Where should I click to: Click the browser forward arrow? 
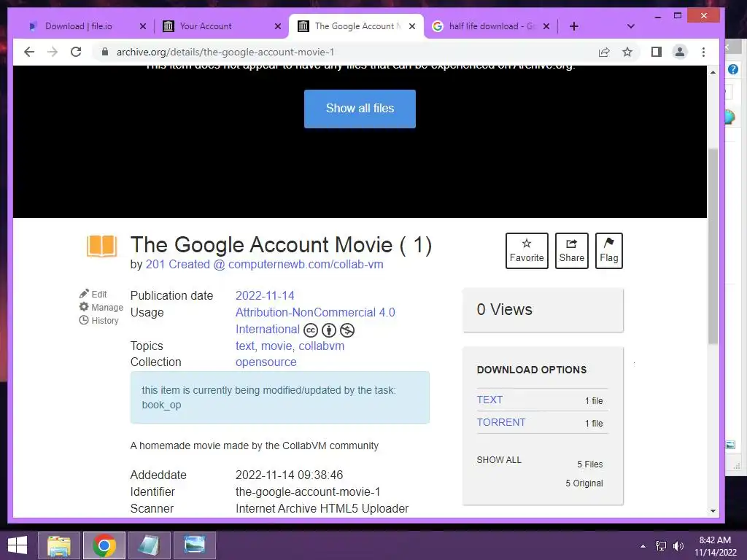pyautogui.click(x=53, y=52)
